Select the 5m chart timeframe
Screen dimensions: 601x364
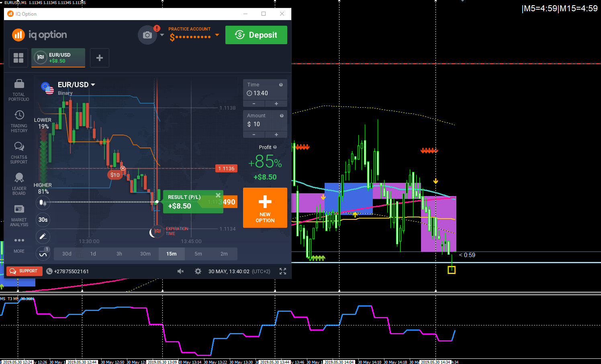tap(198, 254)
